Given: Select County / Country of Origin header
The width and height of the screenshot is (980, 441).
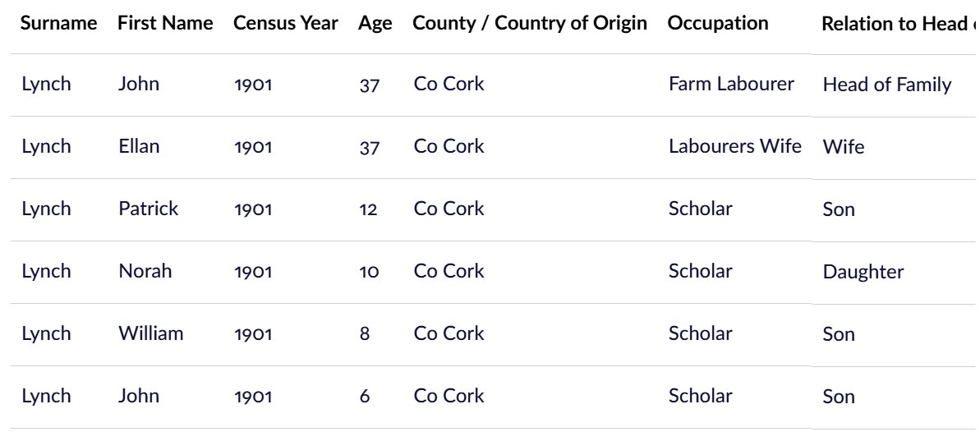Looking at the screenshot, I should (529, 23).
